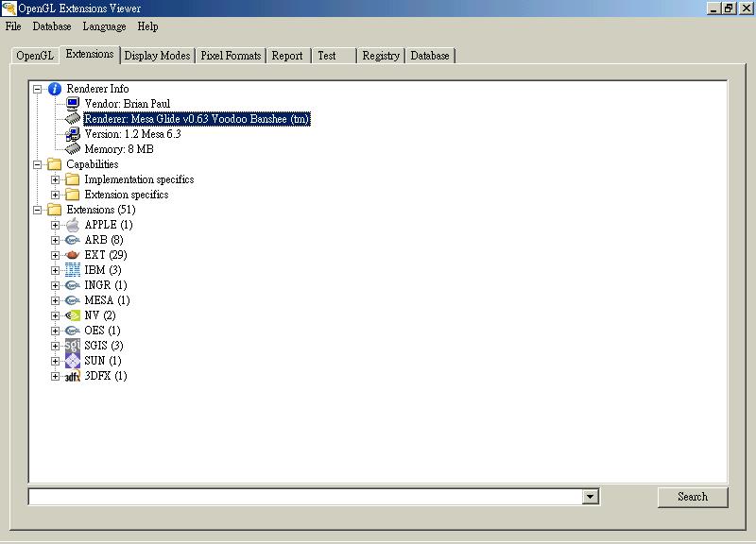This screenshot has height=544, width=756.
Task: Click the memory chip icon next to Memory
Action: [x=73, y=149]
